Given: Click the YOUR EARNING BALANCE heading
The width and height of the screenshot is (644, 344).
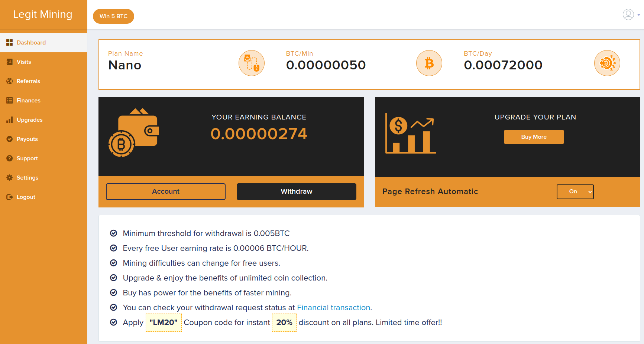Looking at the screenshot, I should click(x=259, y=117).
